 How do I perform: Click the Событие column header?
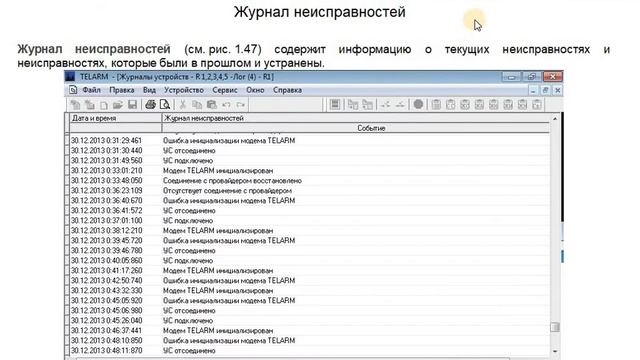(x=356, y=128)
